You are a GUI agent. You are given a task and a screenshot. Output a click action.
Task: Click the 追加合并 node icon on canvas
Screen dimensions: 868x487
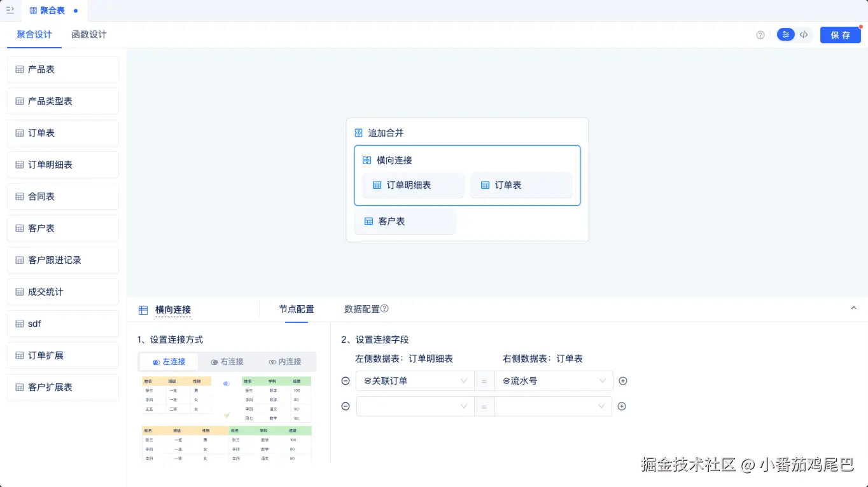(358, 133)
